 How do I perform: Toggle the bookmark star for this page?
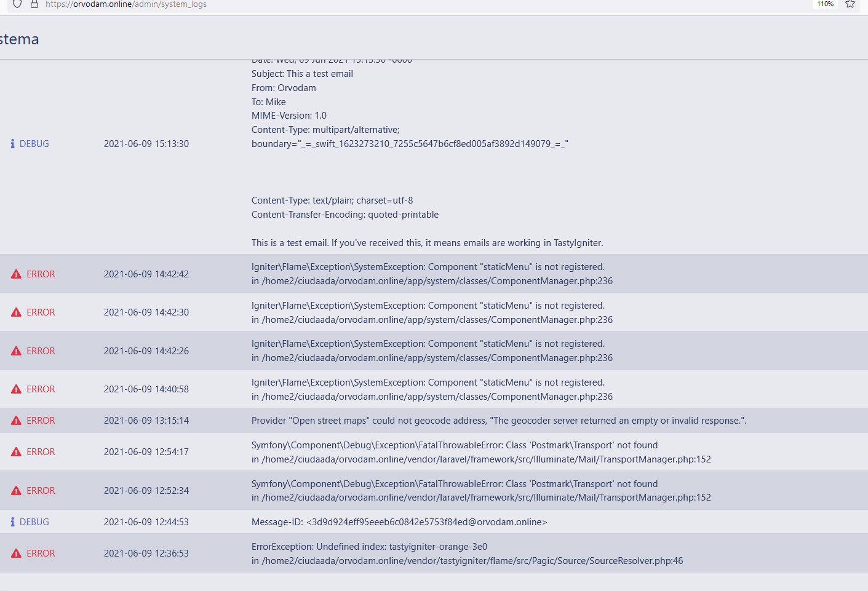click(851, 4)
